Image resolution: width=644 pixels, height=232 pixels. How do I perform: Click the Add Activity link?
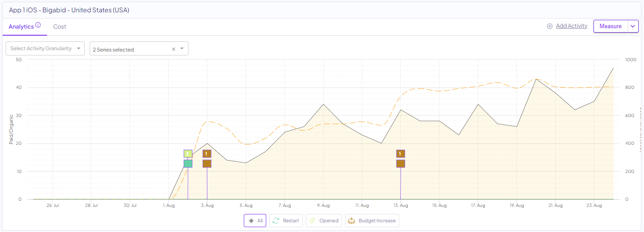571,26
